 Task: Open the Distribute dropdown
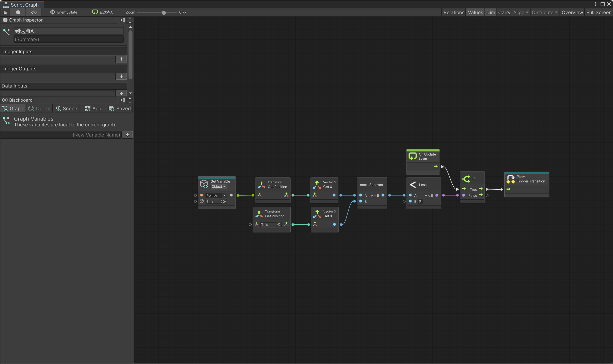(545, 12)
